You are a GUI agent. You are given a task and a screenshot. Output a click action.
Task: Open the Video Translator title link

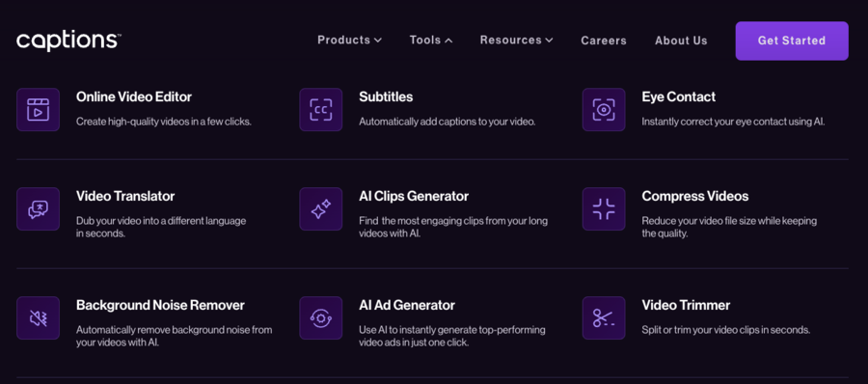125,196
